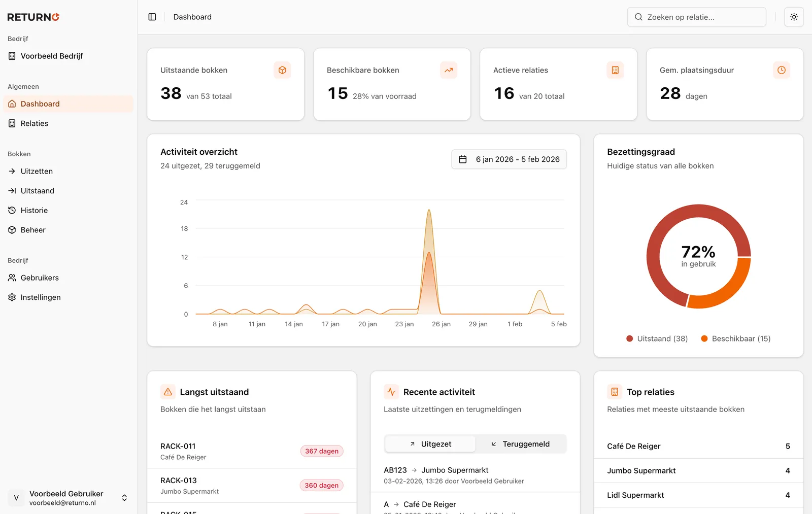Open the Relaties section in sidebar
This screenshot has height=514, width=812.
point(35,123)
